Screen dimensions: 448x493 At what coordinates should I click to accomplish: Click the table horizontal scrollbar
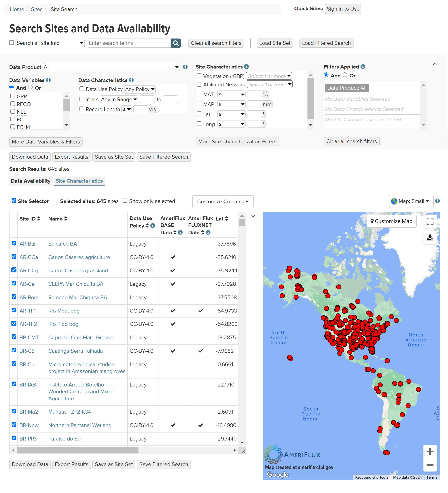[77, 450]
